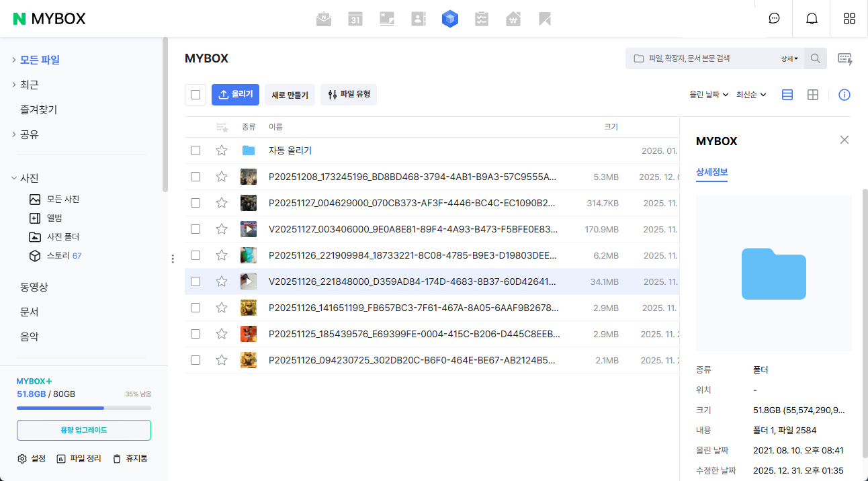
Task: Check the P20251208_173245196 row
Action: point(196,177)
